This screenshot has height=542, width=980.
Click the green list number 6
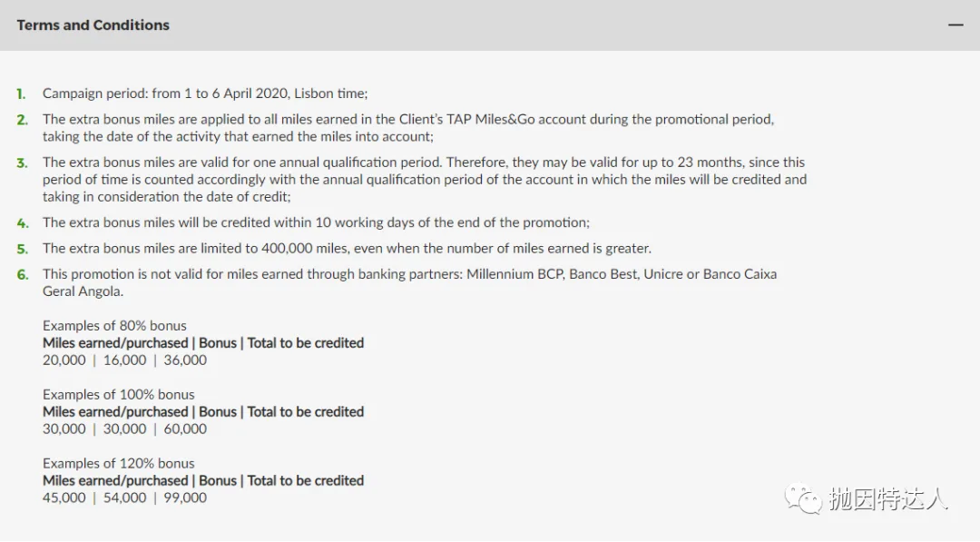coord(23,275)
